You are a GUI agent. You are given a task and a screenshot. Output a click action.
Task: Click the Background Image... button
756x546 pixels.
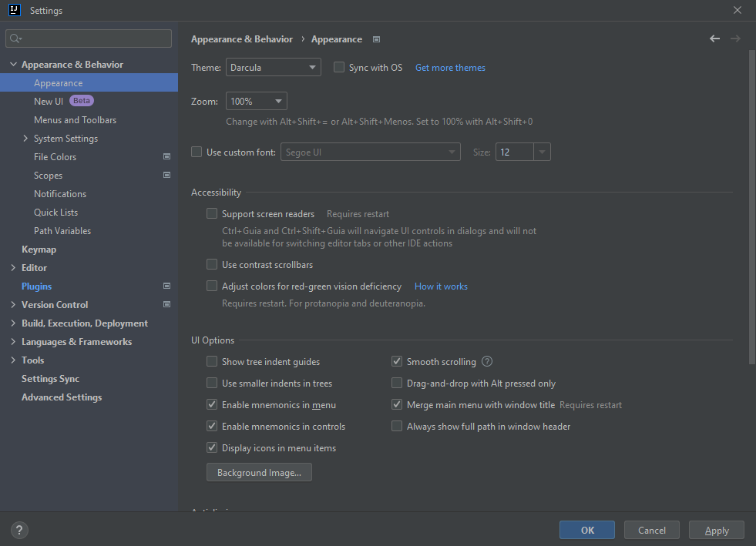tap(259, 472)
